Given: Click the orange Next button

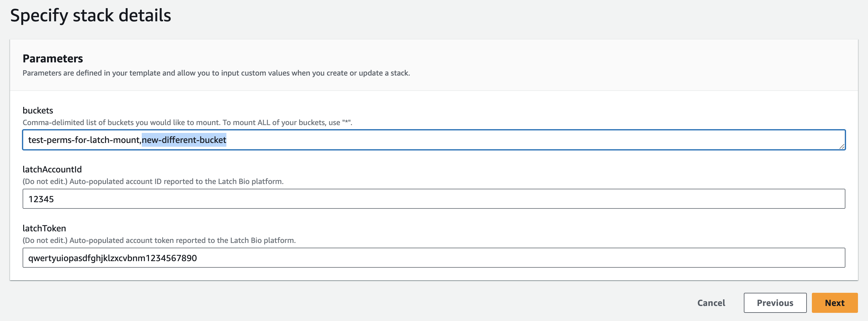Looking at the screenshot, I should (834, 303).
